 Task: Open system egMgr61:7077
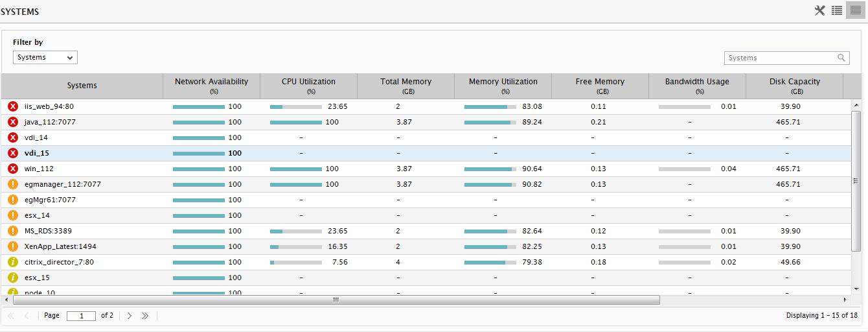[51, 200]
